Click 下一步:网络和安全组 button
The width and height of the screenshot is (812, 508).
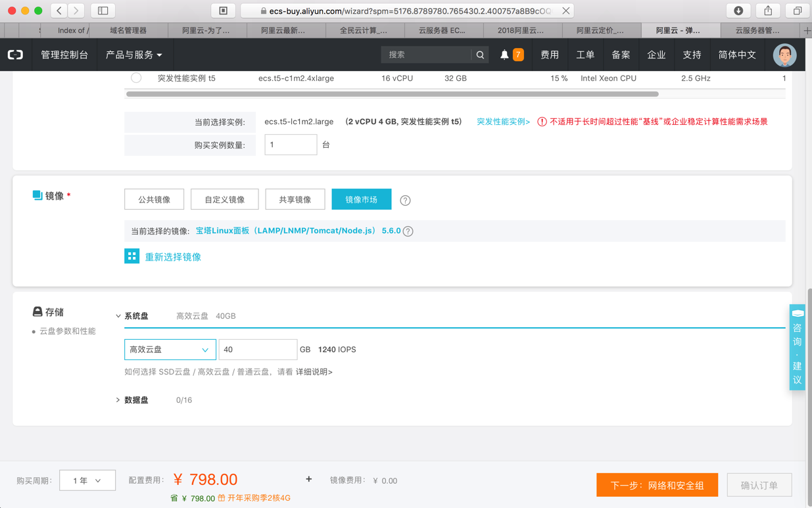657,485
